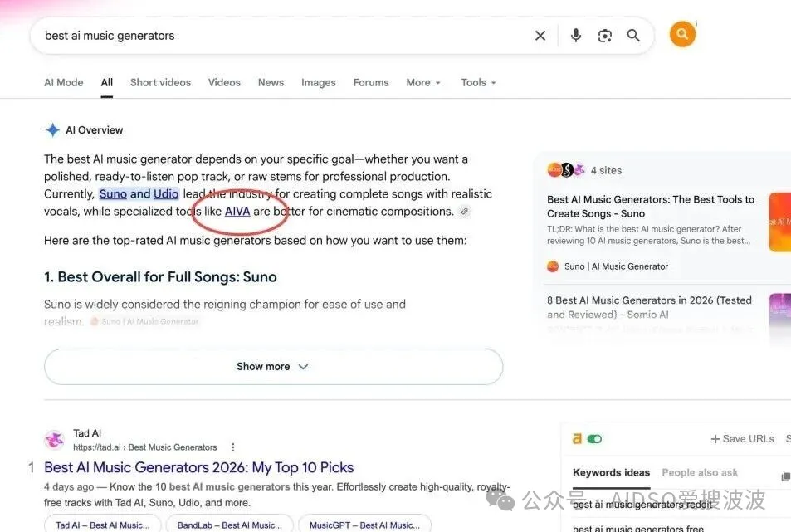The height and width of the screenshot is (532, 791).
Task: Toggle the green switch in keyword panel
Action: [595, 439]
